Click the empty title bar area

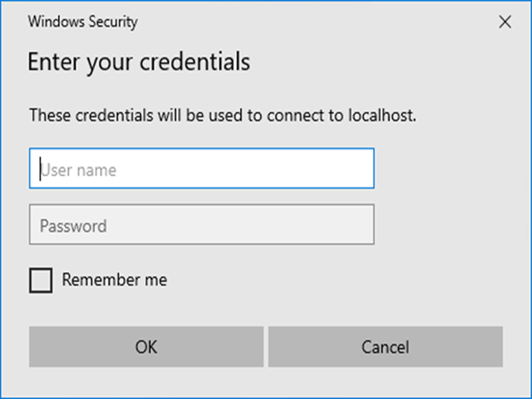coord(315,22)
